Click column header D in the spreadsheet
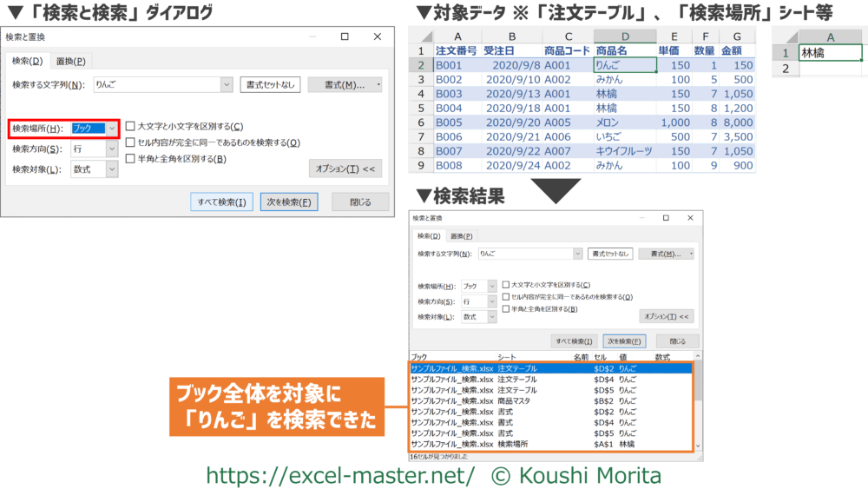Viewport: 868px width, 489px height. click(x=623, y=36)
